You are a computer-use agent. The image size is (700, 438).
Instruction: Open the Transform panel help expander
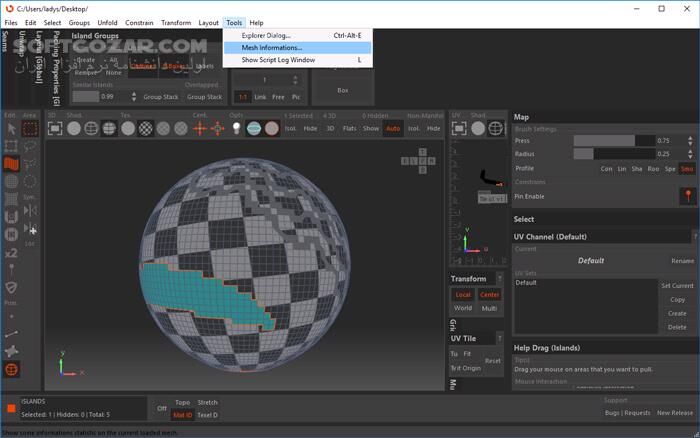500,279
